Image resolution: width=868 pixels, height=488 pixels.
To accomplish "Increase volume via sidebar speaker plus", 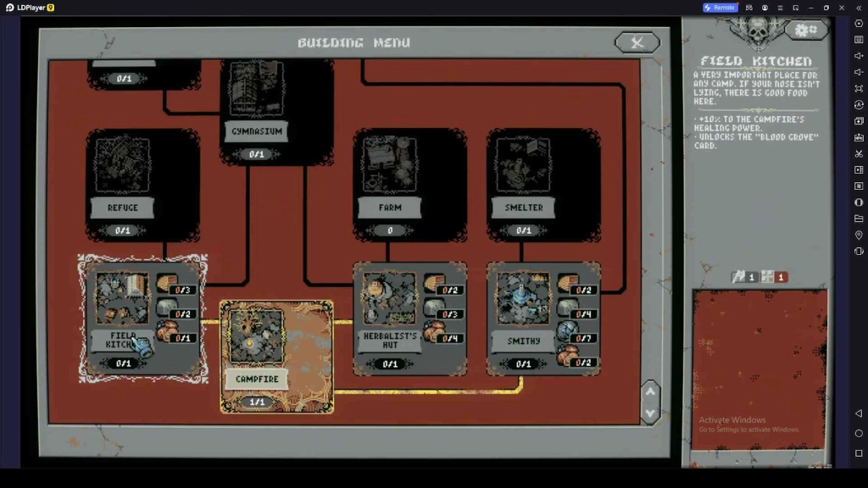I will pyautogui.click(x=859, y=56).
